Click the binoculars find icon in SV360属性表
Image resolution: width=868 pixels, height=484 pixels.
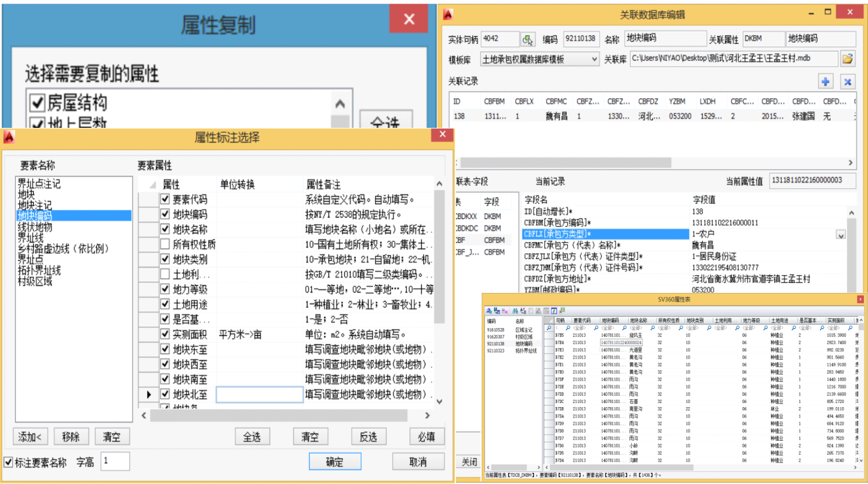pos(515,311)
